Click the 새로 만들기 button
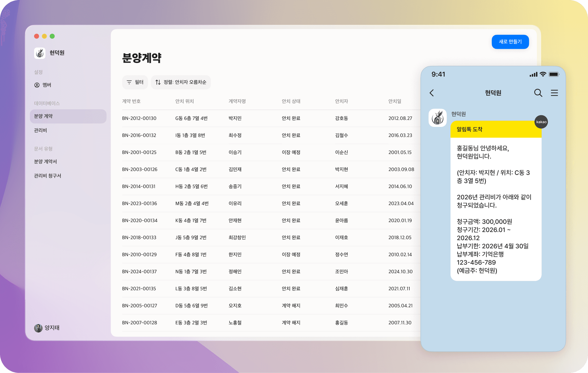The image size is (588, 373). [510, 42]
